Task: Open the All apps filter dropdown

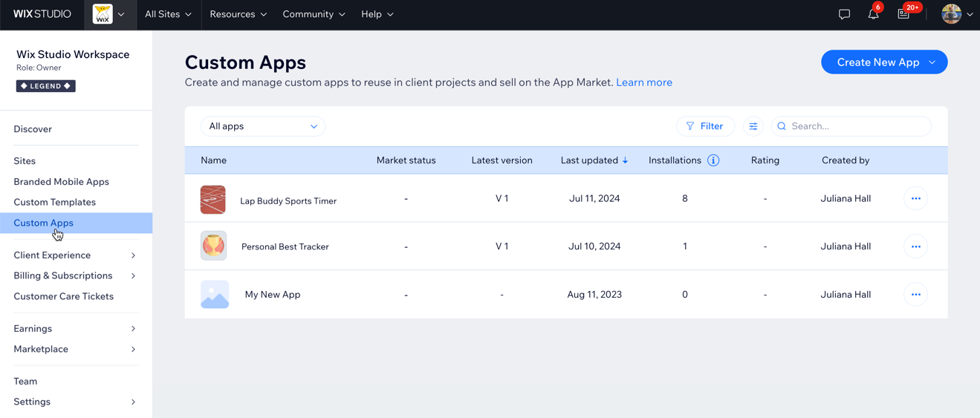Action: click(263, 126)
